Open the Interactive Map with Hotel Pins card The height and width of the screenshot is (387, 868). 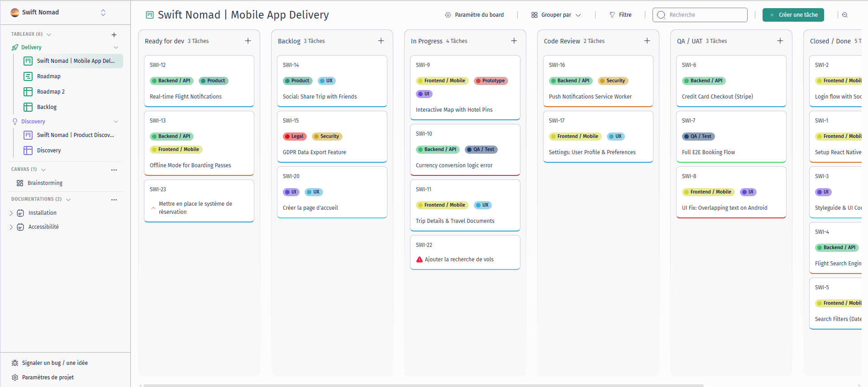point(465,88)
